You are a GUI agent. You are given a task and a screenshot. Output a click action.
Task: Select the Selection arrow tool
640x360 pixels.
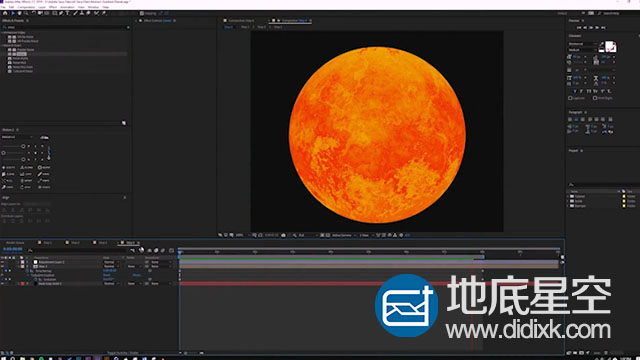pos(13,13)
